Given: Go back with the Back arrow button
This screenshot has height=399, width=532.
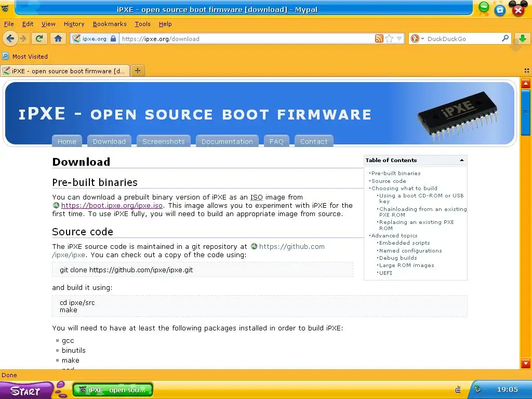Looking at the screenshot, I should pyautogui.click(x=10, y=38).
